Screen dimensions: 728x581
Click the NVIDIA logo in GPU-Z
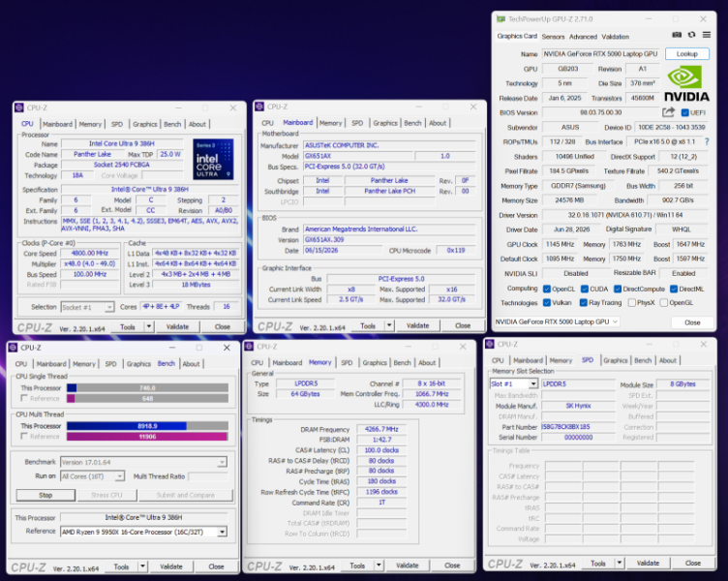(686, 83)
